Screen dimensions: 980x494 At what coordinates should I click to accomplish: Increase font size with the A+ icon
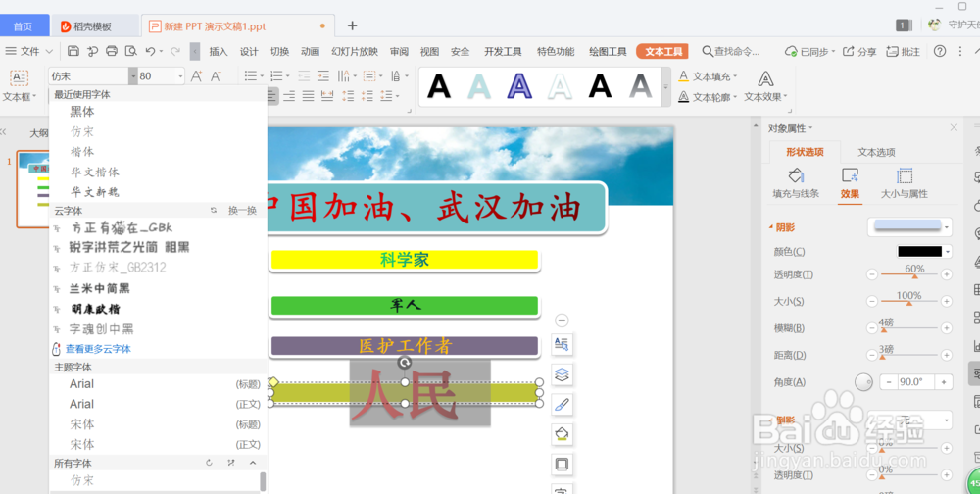[196, 76]
